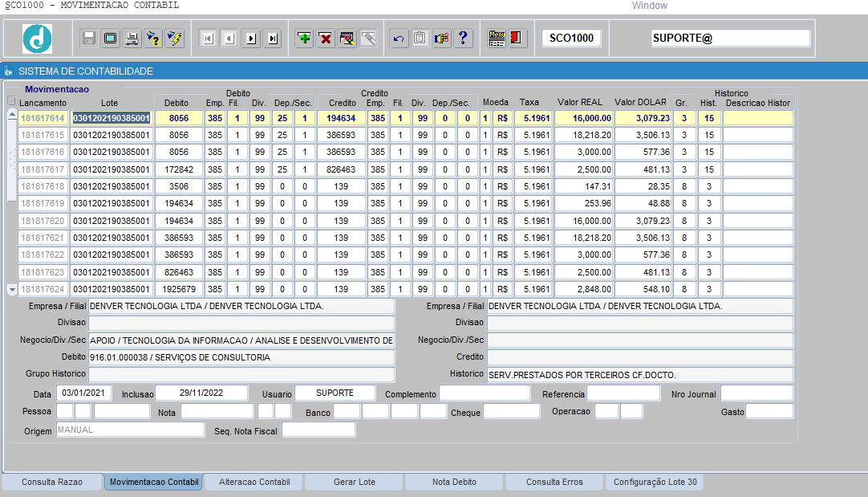Open Consulta Erros tab

point(554,482)
